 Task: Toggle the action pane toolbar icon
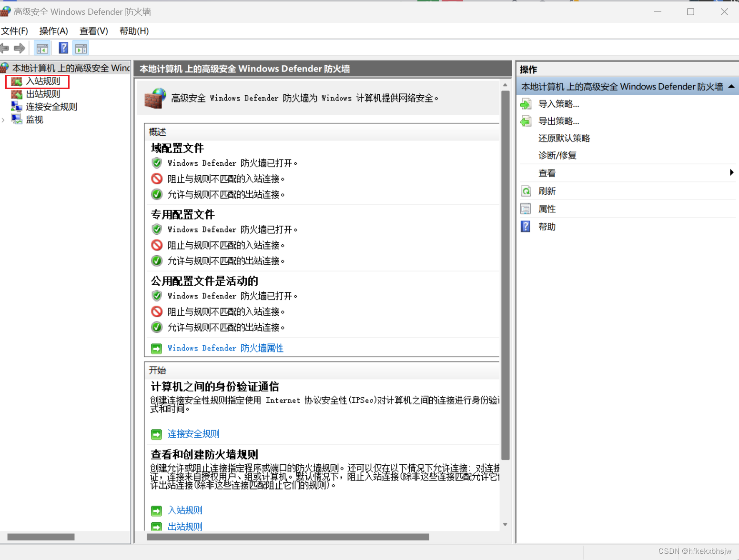coord(81,48)
